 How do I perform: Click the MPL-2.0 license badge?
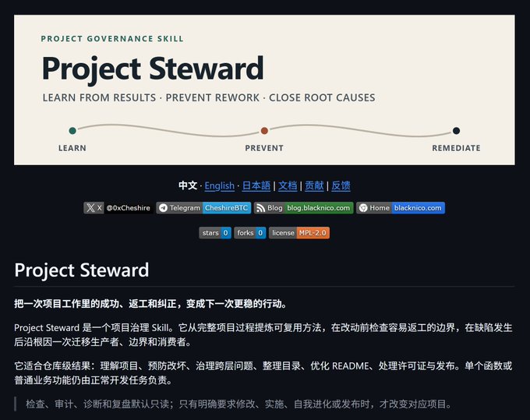[299, 233]
